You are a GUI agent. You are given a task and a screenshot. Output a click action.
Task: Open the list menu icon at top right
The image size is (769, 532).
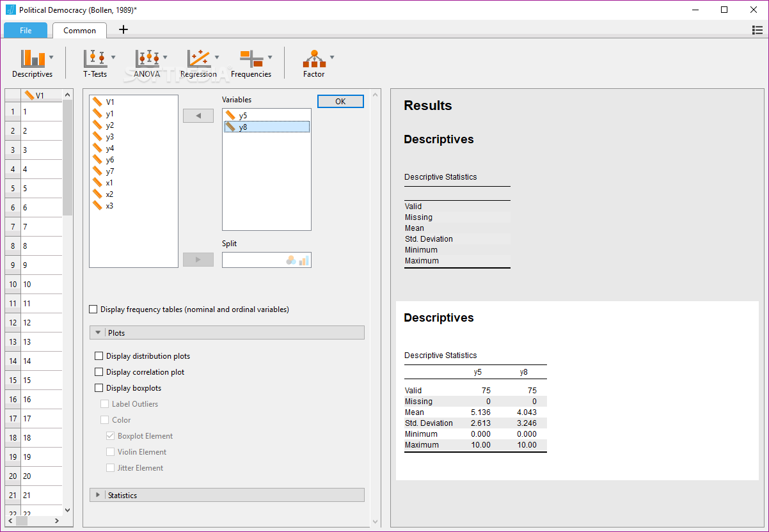[x=757, y=30]
